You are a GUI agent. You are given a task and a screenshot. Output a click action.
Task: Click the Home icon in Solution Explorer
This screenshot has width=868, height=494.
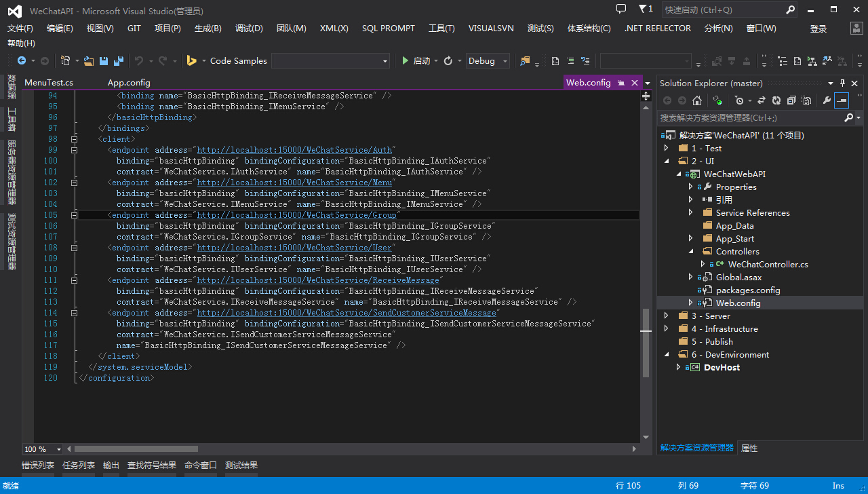697,100
